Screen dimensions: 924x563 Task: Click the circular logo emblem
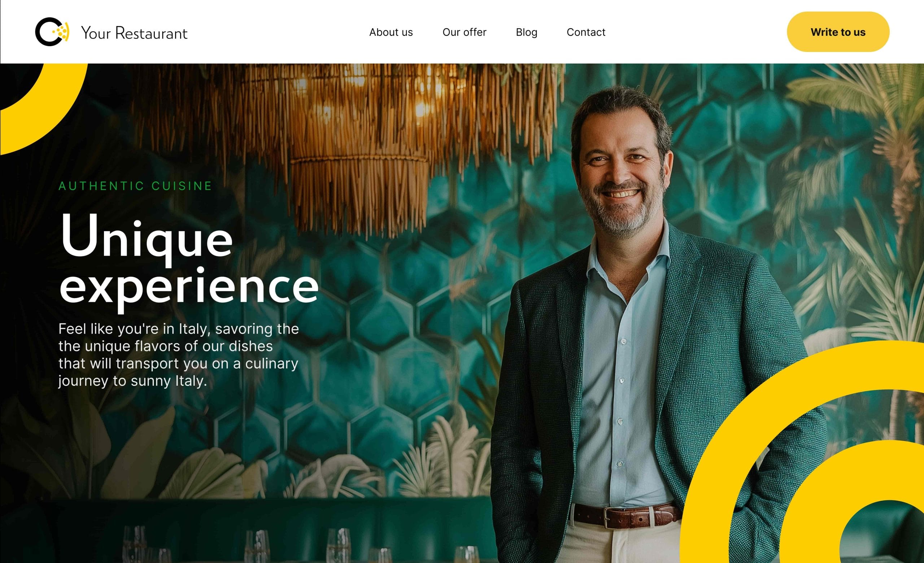(x=54, y=31)
